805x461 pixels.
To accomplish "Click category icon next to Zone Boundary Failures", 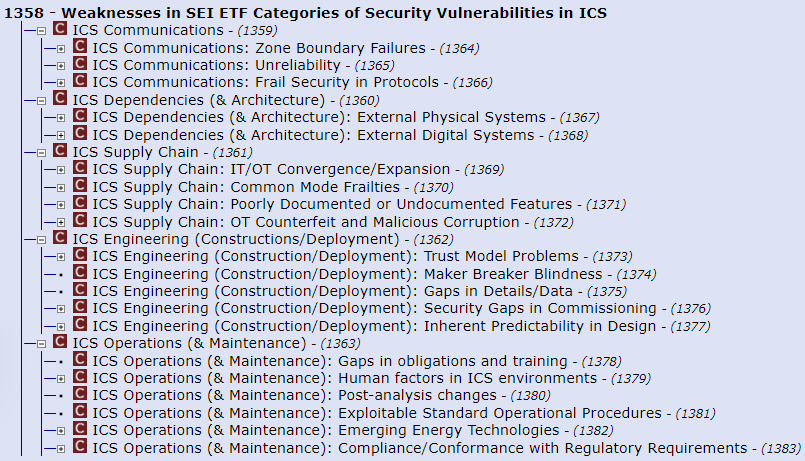I will click(79, 48).
